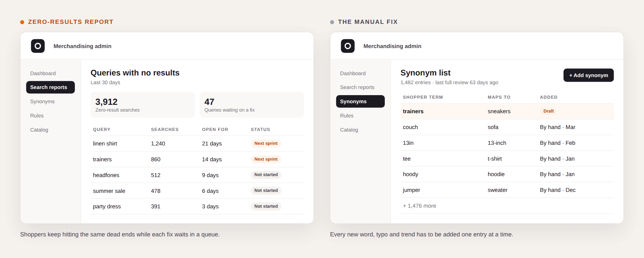
Task: Click the QUERY column header
Action: tap(101, 129)
